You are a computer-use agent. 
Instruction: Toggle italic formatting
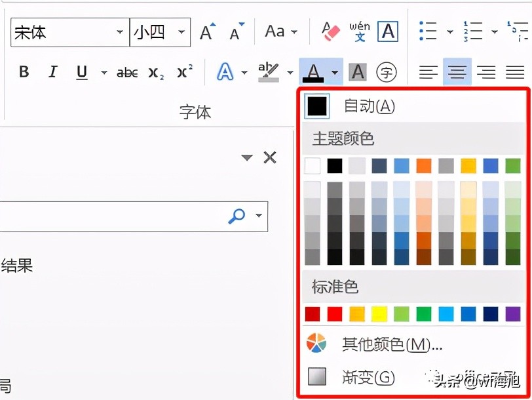(52, 72)
